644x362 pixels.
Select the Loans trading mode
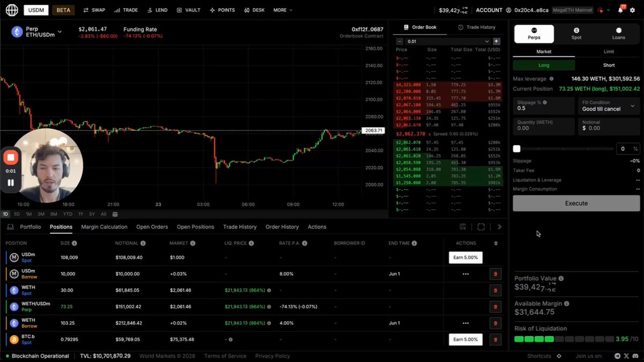[619, 34]
